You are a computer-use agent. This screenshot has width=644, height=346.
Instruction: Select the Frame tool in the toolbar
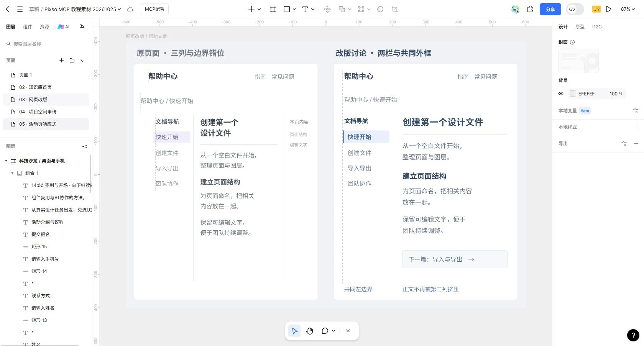[x=273, y=9]
